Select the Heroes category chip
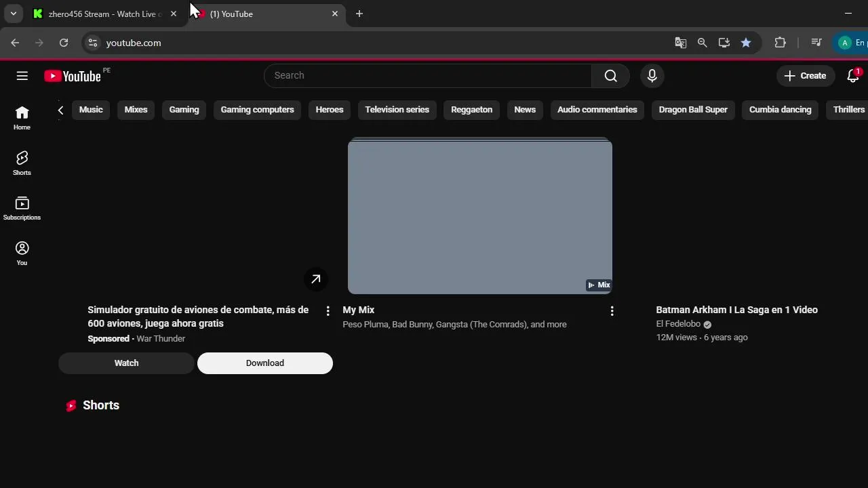 tap(330, 110)
